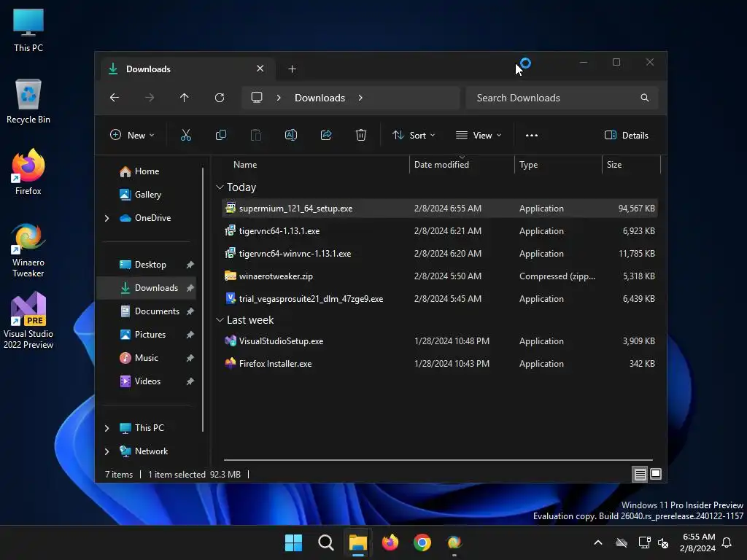Screen dimensions: 747x560
Task: Select the Downloads tab
Action: 187,69
